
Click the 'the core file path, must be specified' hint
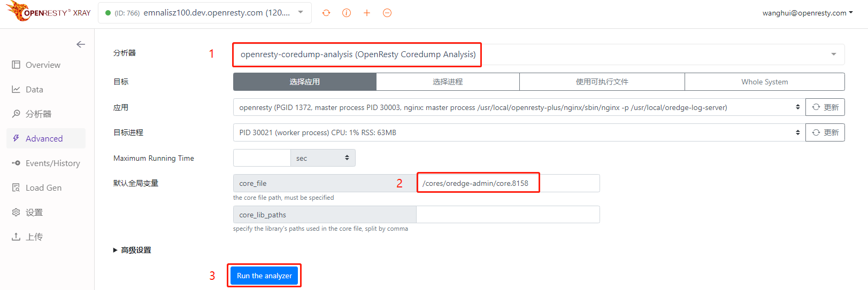(x=283, y=198)
